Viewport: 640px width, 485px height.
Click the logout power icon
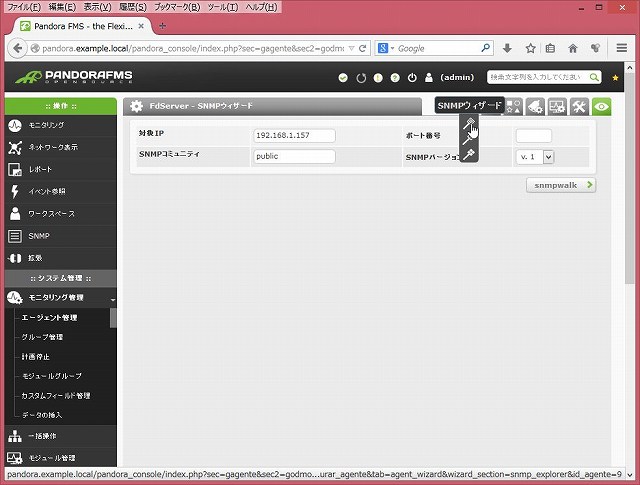(x=412, y=78)
